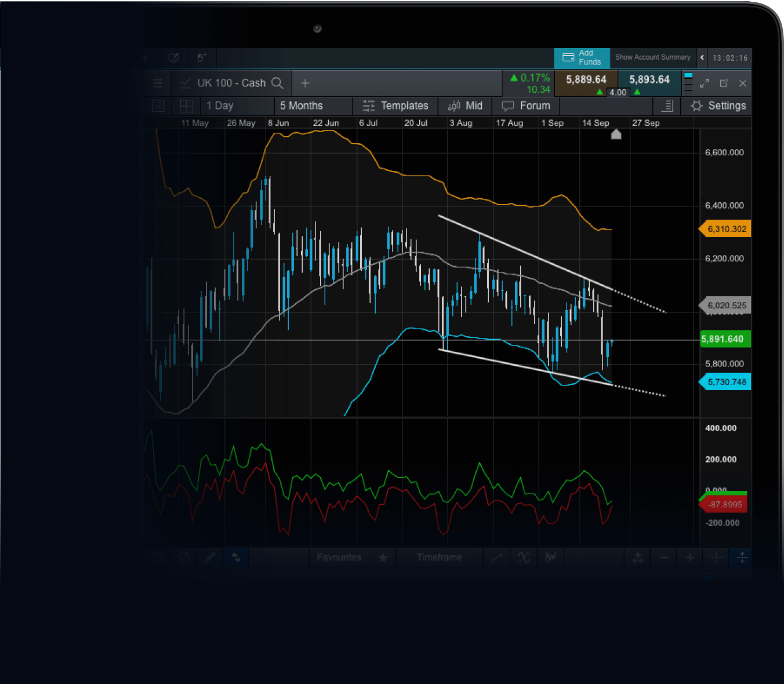Click the home marker on the date axis
The height and width of the screenshot is (684, 784).
[616, 134]
